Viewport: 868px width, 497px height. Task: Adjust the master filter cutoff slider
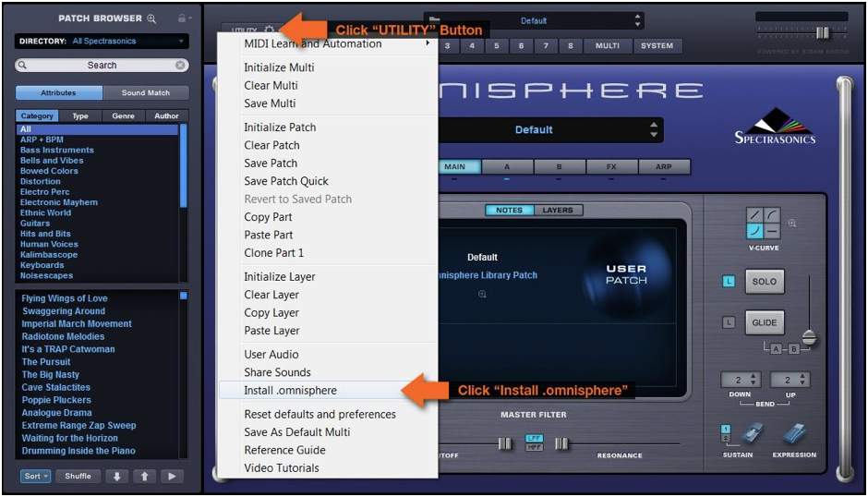click(x=505, y=443)
